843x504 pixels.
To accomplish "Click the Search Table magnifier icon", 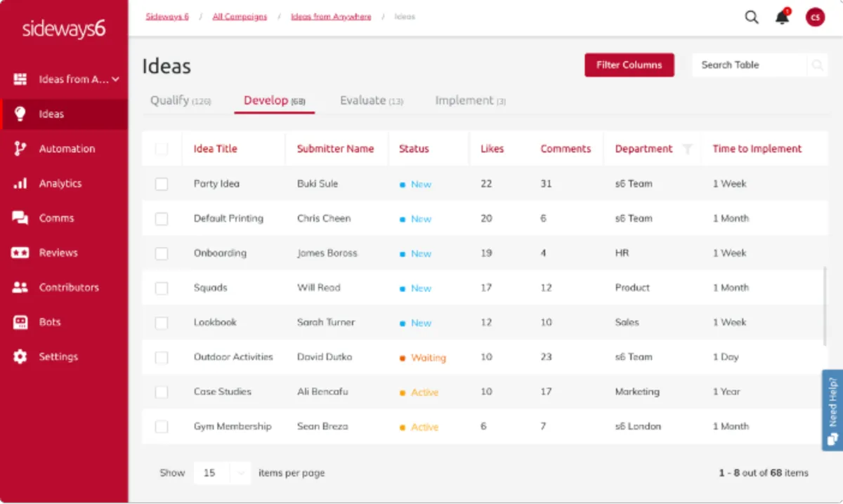I will click(817, 65).
